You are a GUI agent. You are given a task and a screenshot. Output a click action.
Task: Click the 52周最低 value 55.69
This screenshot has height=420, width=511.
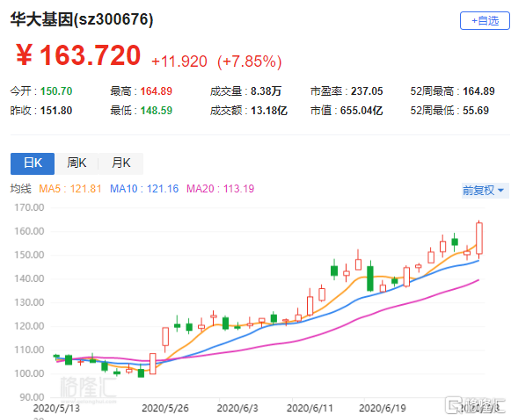pos(476,111)
